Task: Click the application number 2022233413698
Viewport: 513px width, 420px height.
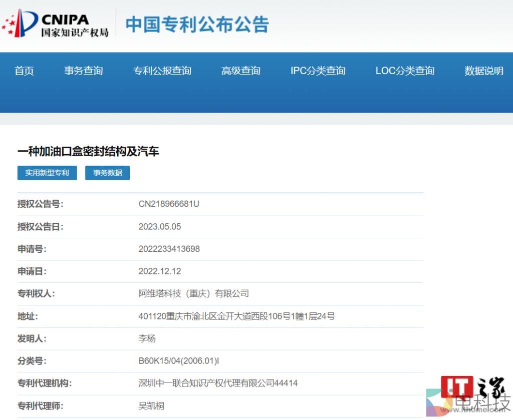Action: (x=169, y=249)
